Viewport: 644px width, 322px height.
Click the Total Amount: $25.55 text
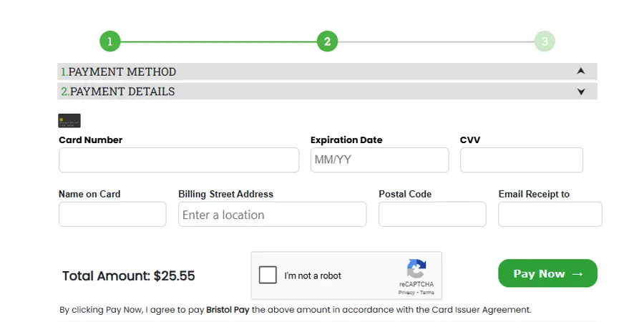tap(129, 276)
